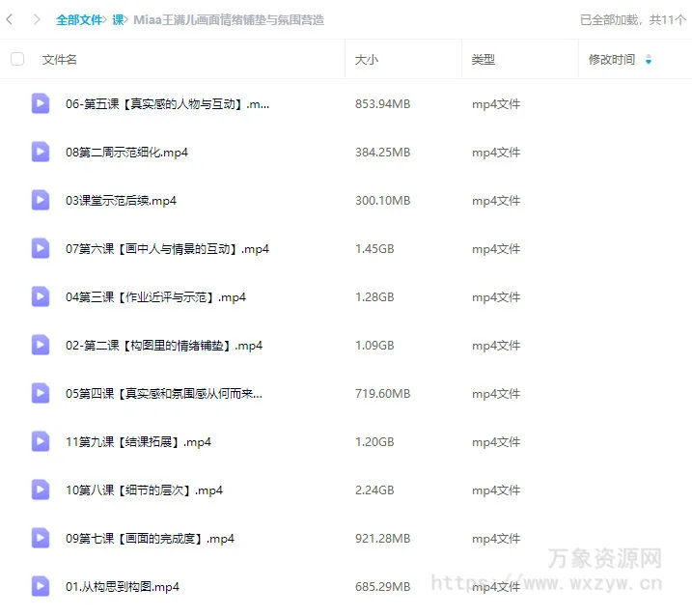The width and height of the screenshot is (692, 616).
Task: Open file 03课堂示范后续.mp4
Action: (121, 201)
